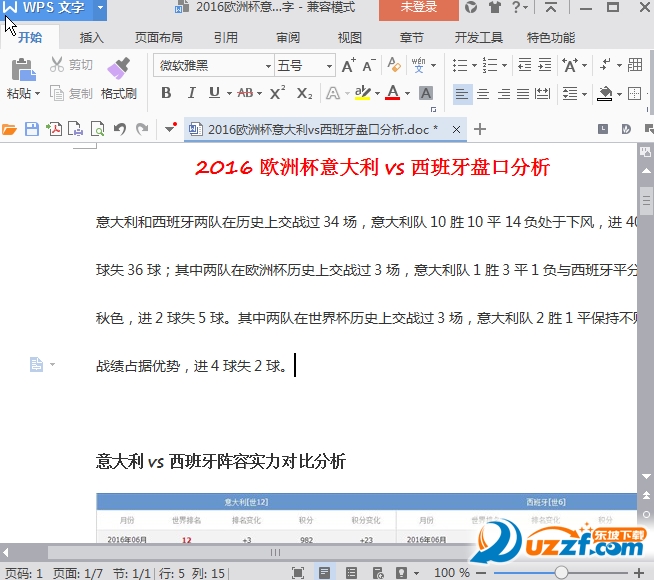Enable center paragraph alignment
Screen dimensions: 654x580
click(483, 94)
